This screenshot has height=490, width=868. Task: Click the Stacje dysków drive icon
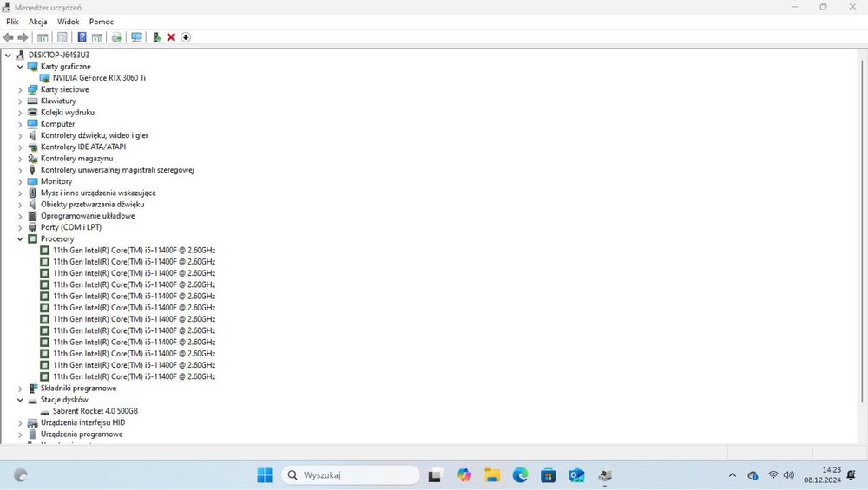pos(33,400)
